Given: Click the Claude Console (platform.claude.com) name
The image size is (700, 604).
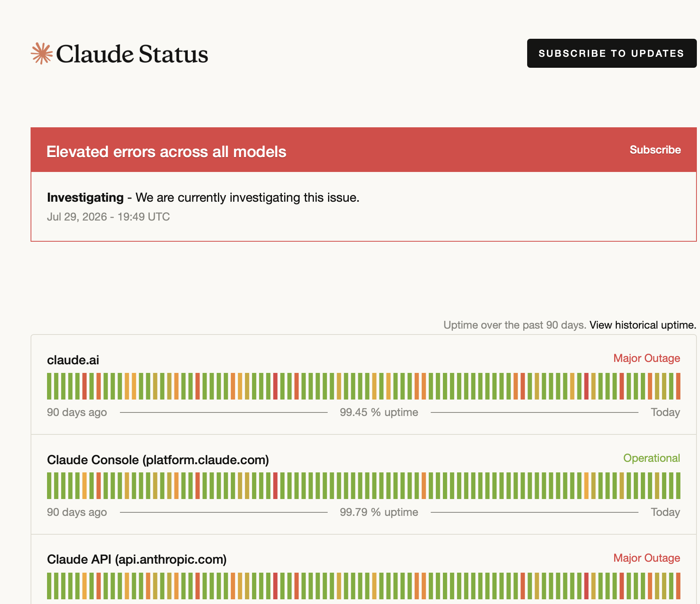Looking at the screenshot, I should 158,460.
